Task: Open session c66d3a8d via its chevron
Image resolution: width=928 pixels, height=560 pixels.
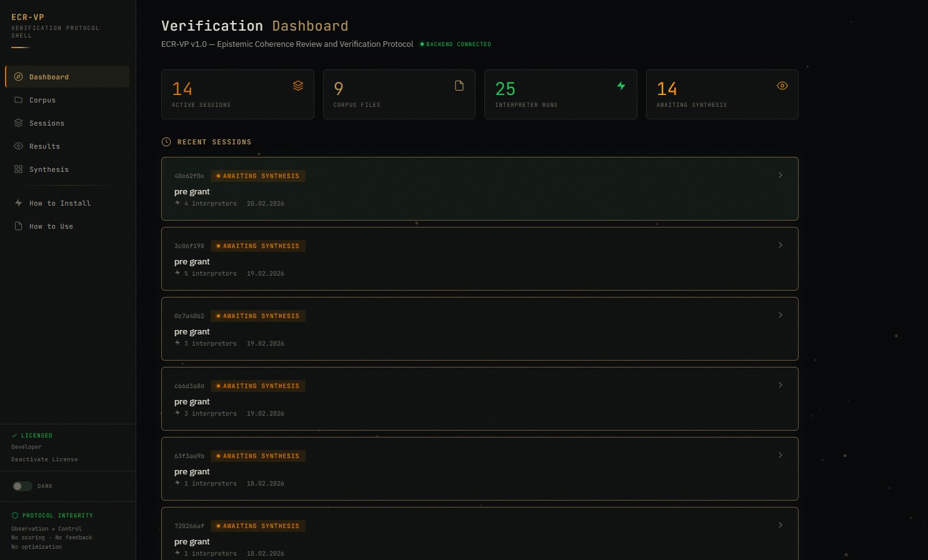Action: coord(781,385)
